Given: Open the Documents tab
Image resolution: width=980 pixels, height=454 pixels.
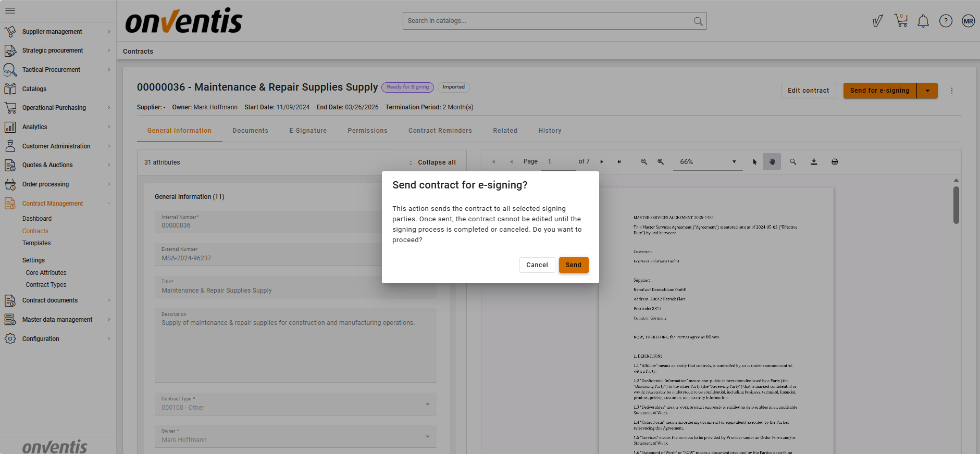Looking at the screenshot, I should tap(250, 131).
